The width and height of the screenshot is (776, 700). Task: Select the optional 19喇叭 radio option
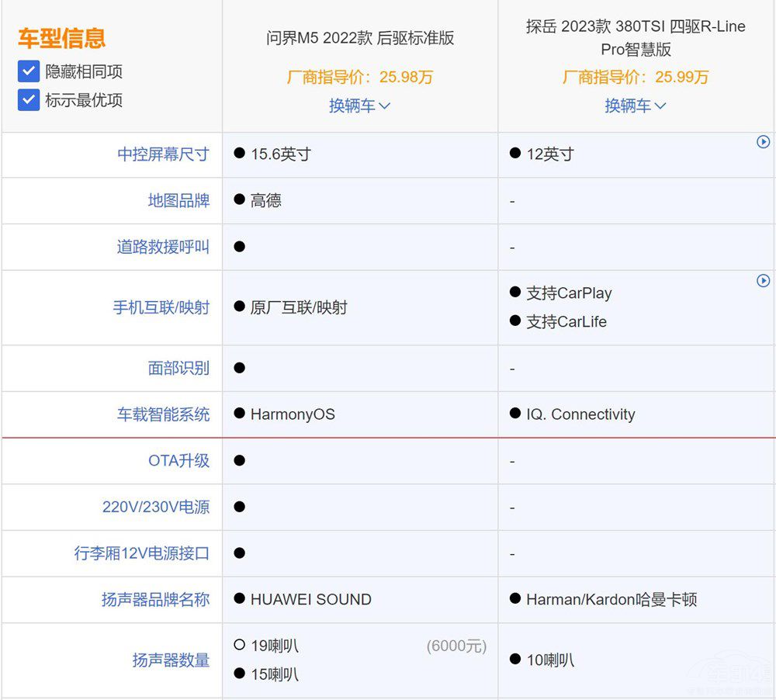point(240,646)
